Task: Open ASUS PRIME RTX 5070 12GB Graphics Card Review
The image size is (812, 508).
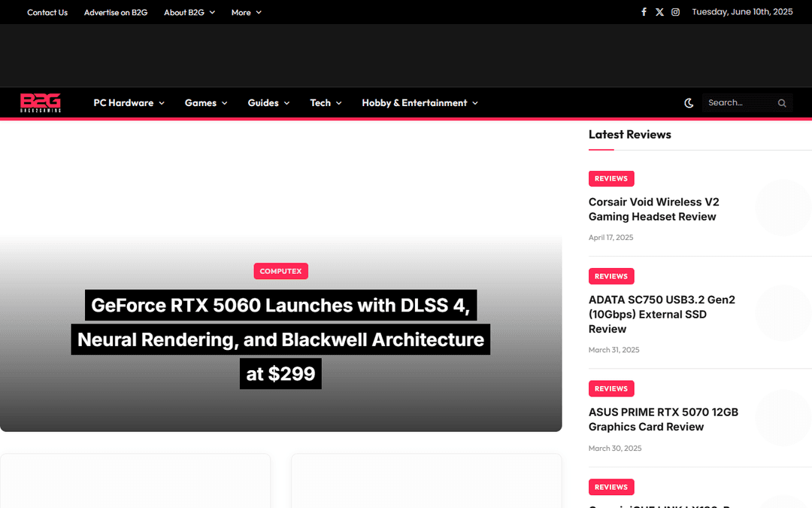Action: click(x=663, y=419)
